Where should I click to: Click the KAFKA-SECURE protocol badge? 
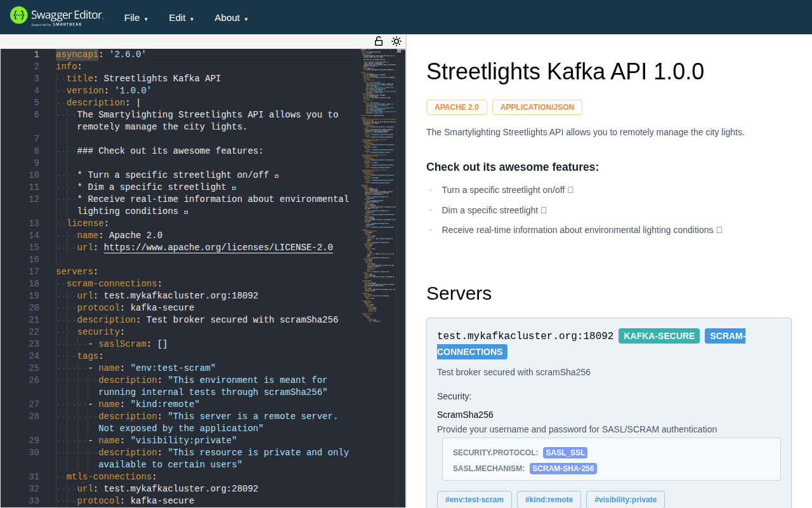click(x=659, y=336)
